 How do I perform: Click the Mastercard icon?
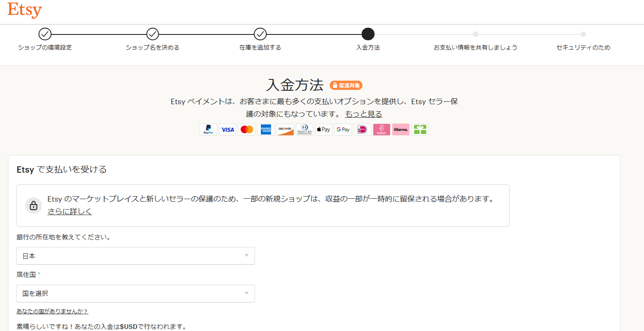(247, 130)
